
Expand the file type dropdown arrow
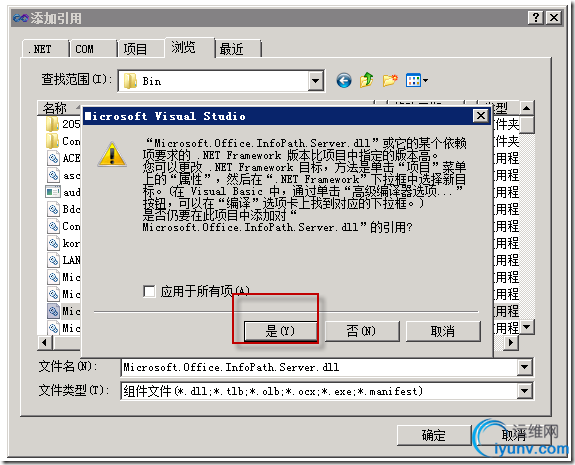click(x=525, y=391)
